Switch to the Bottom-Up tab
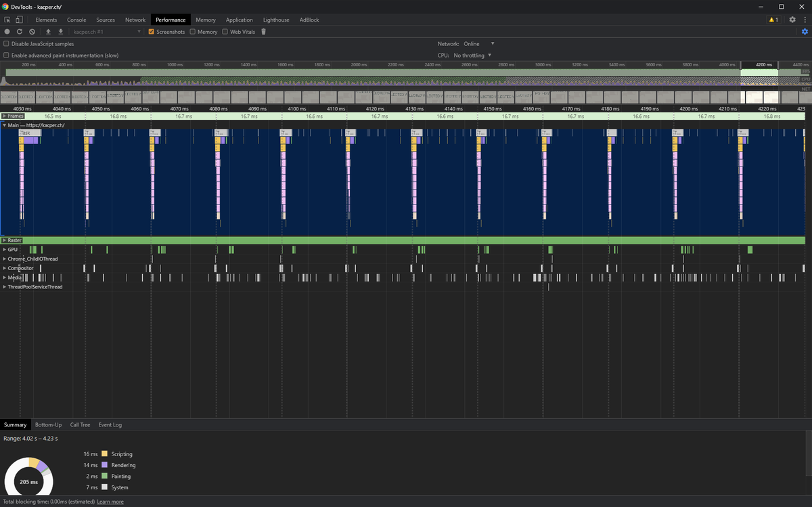 point(49,424)
